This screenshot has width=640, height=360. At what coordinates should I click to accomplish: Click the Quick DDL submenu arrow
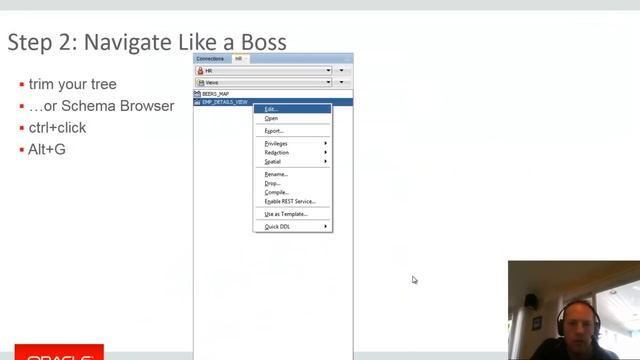[325, 226]
